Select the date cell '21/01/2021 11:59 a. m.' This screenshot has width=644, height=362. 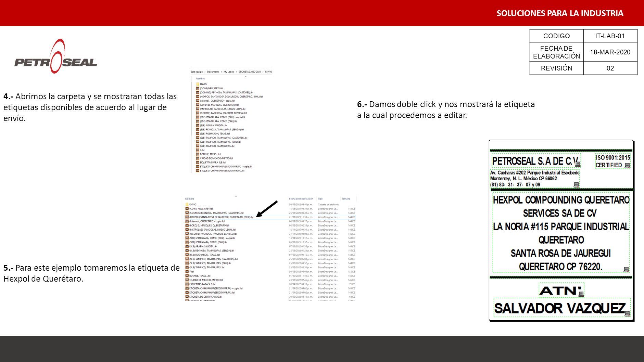[301, 217]
